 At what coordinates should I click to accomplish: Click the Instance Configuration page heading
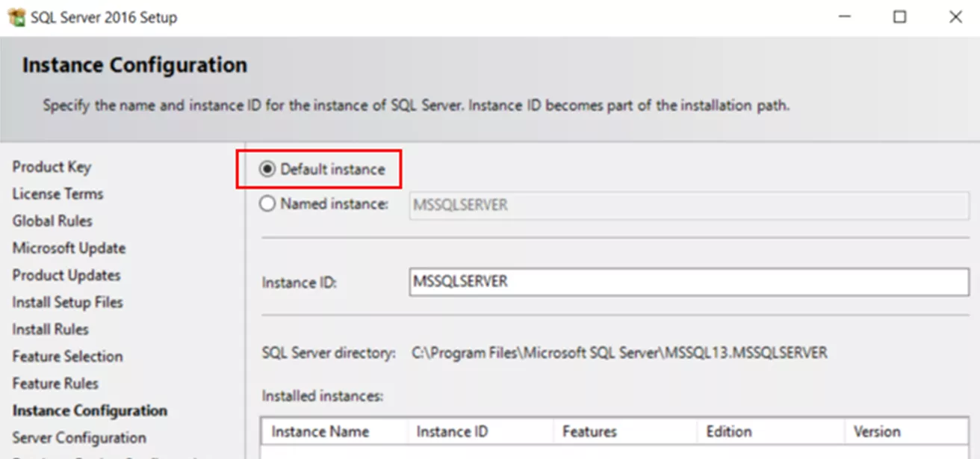[x=134, y=65]
